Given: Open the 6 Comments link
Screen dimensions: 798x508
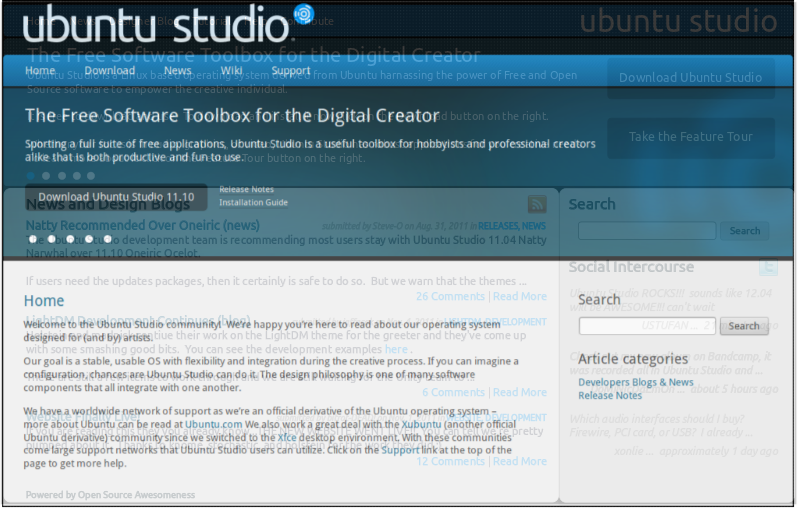Looking at the screenshot, I should 453,392.
